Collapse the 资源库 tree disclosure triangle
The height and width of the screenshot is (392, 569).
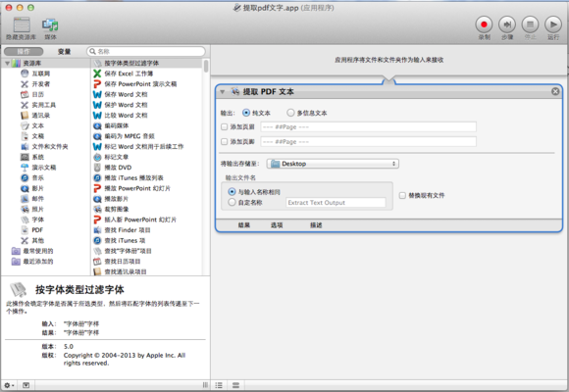(x=7, y=64)
